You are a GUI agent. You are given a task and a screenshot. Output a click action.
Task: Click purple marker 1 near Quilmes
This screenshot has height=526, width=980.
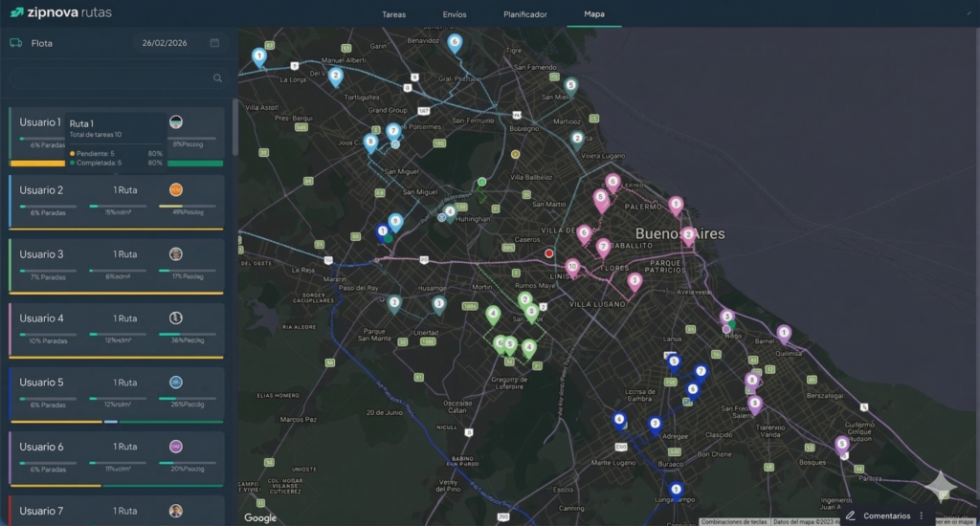[x=784, y=334]
